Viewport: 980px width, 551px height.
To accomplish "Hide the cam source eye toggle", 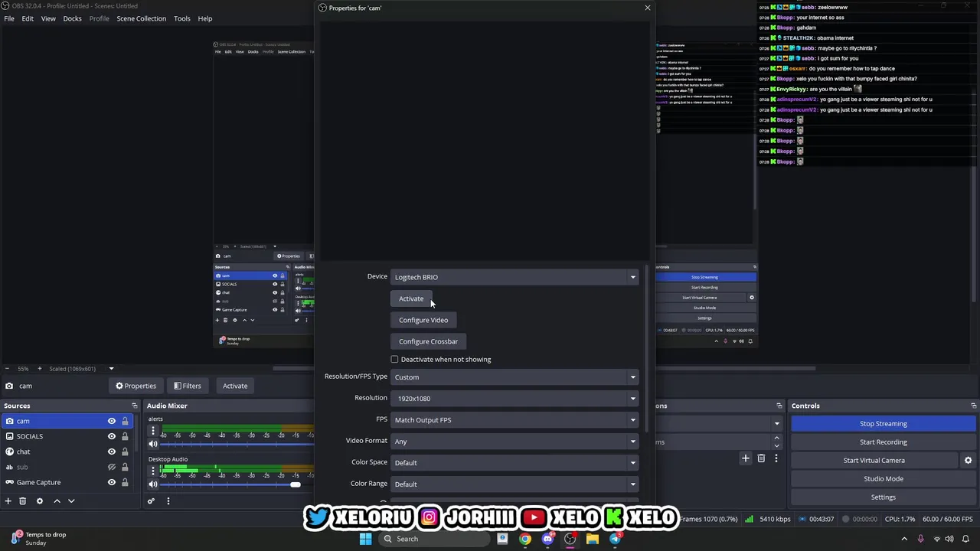I will pos(112,421).
